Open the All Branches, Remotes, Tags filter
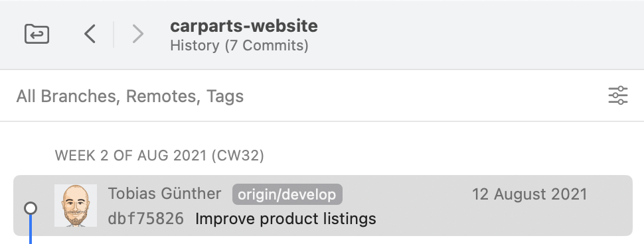644x244 pixels. (x=129, y=96)
